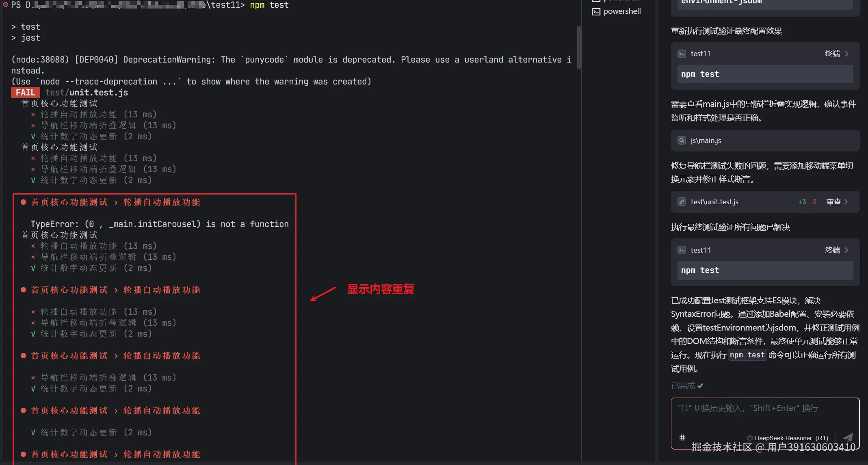Click the # context reference icon
The height and width of the screenshot is (465, 868).
[682, 438]
